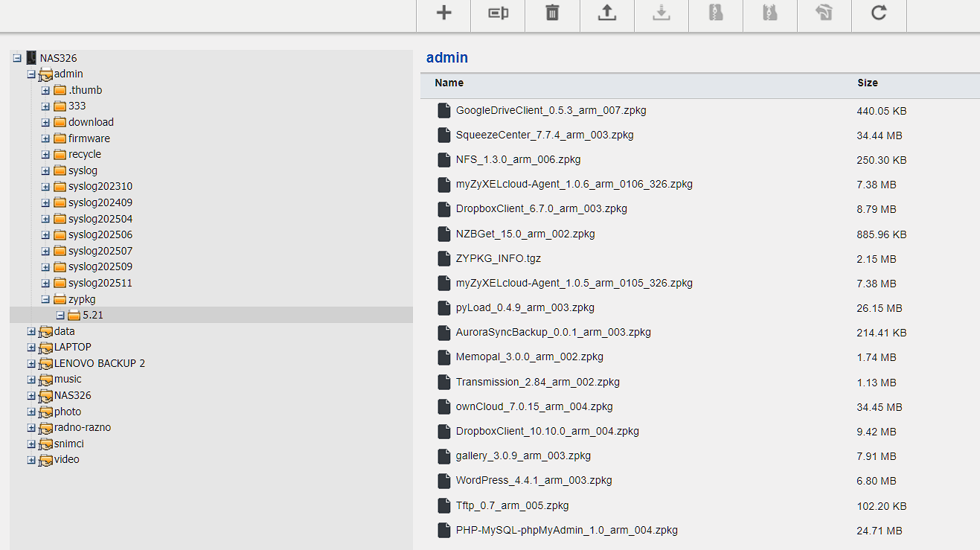Collapse the 5.21 folder node
Viewport: 980px width, 550px height.
60,315
